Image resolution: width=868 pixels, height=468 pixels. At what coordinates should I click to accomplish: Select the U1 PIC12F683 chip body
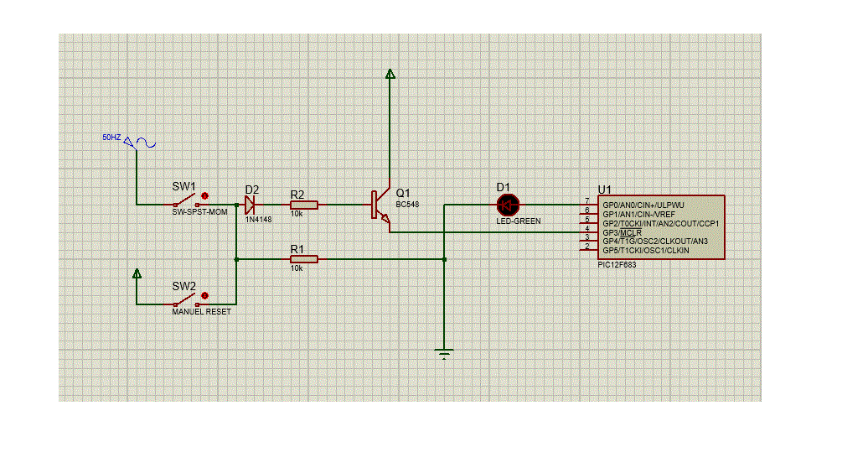(661, 227)
